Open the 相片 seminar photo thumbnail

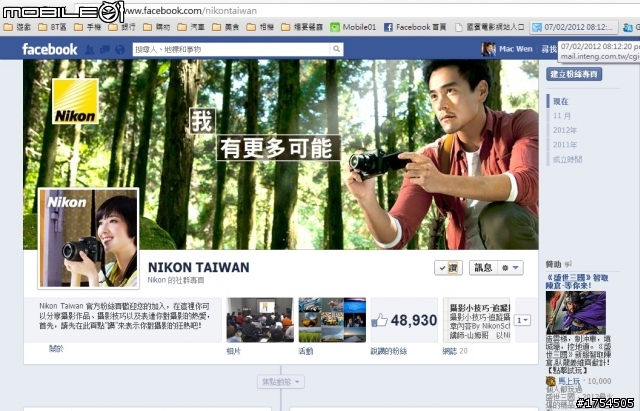click(260, 320)
